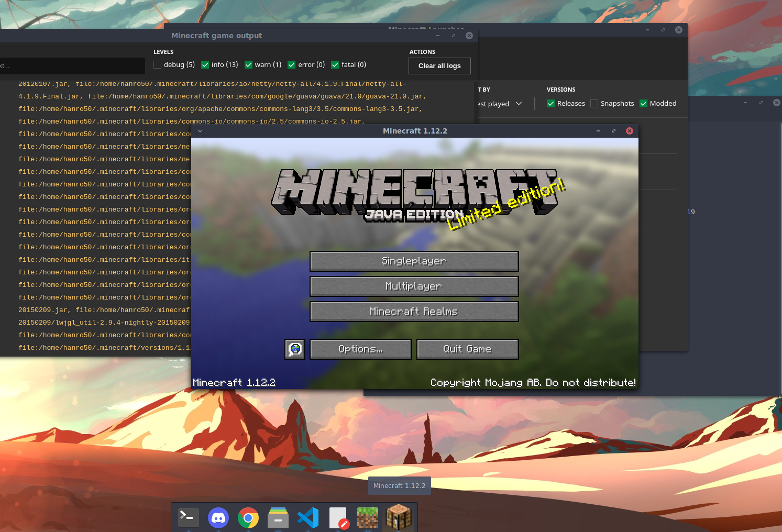This screenshot has width=782, height=532.
Task: Click the log line with lwjgl_util-2.9.4-nightly
Action: [105, 323]
